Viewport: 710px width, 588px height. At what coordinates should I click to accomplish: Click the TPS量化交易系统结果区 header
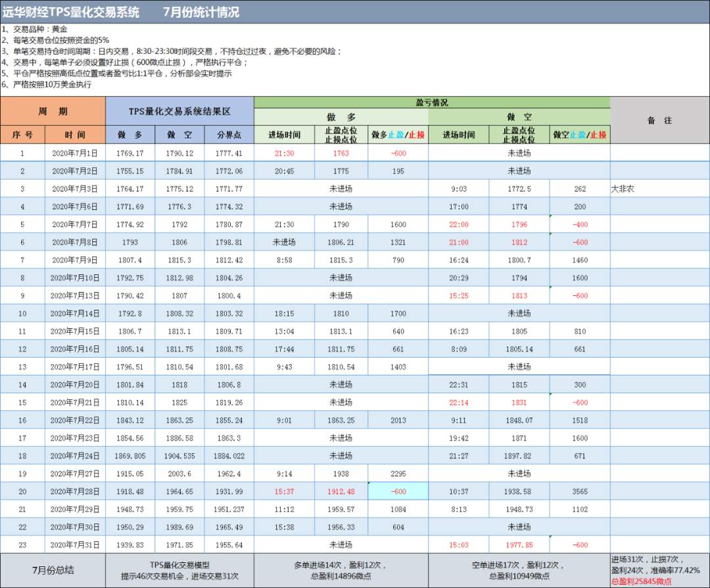pos(179,111)
